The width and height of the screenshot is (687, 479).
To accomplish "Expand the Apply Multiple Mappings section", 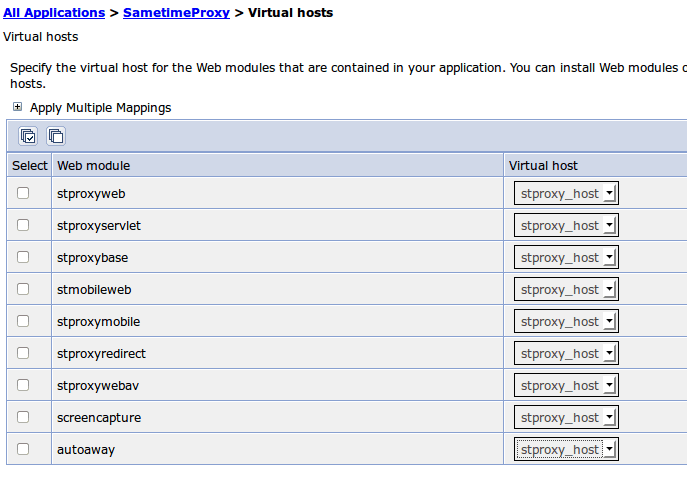I will pos(17,107).
